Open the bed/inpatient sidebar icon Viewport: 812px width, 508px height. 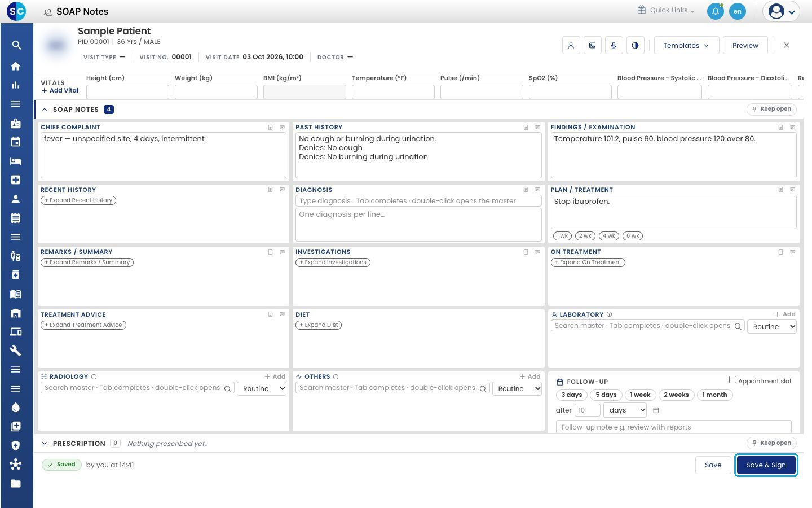click(x=16, y=161)
